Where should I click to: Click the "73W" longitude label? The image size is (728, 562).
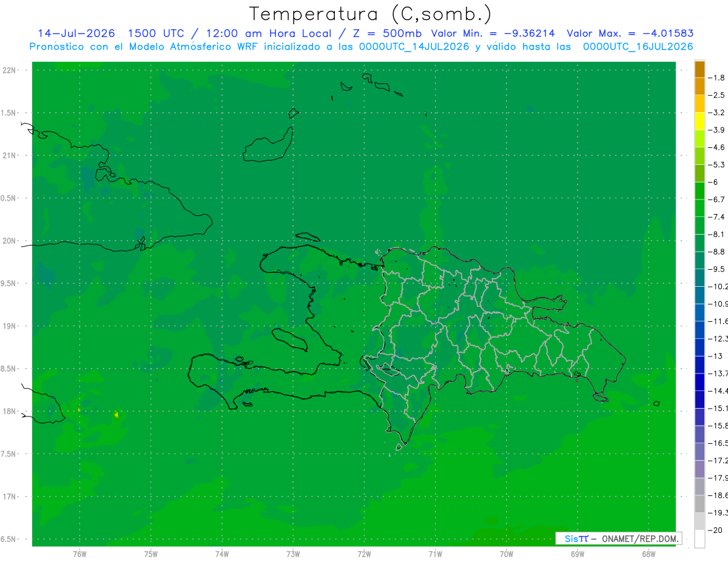coord(293,554)
